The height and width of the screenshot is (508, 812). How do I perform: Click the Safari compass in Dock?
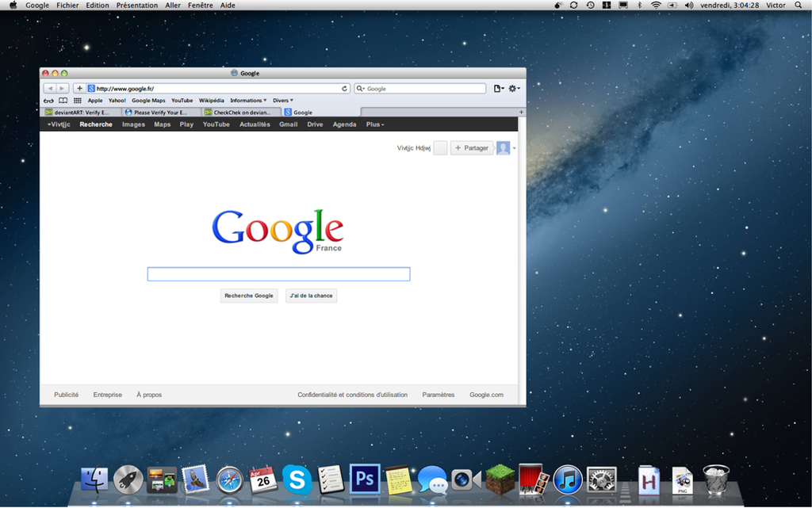(x=229, y=480)
